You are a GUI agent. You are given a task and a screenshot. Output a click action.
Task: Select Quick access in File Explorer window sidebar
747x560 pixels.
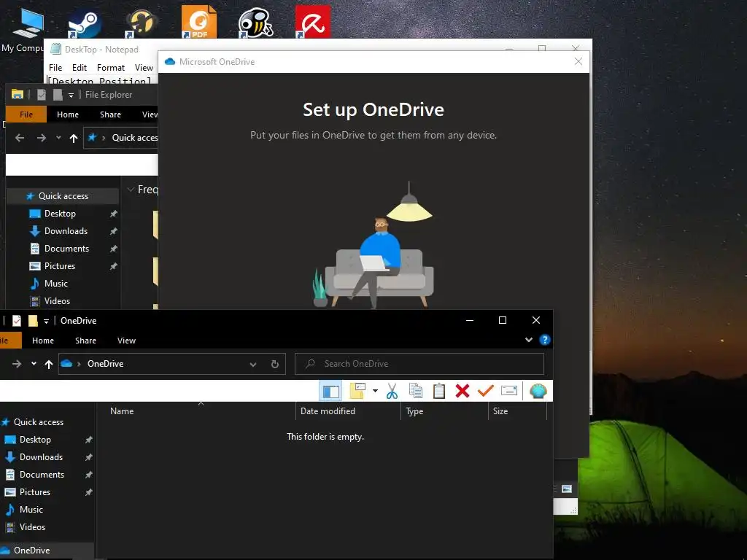coord(63,195)
